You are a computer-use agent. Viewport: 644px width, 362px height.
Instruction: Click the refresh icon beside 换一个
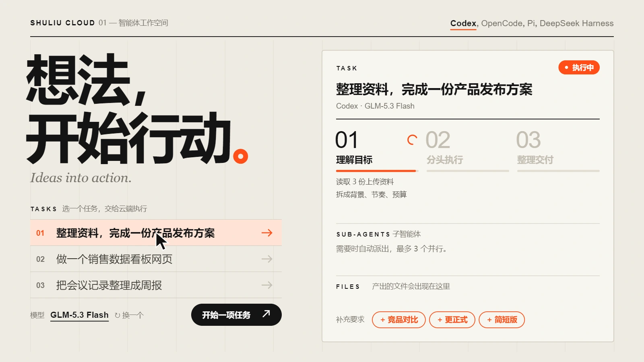pyautogui.click(x=118, y=315)
